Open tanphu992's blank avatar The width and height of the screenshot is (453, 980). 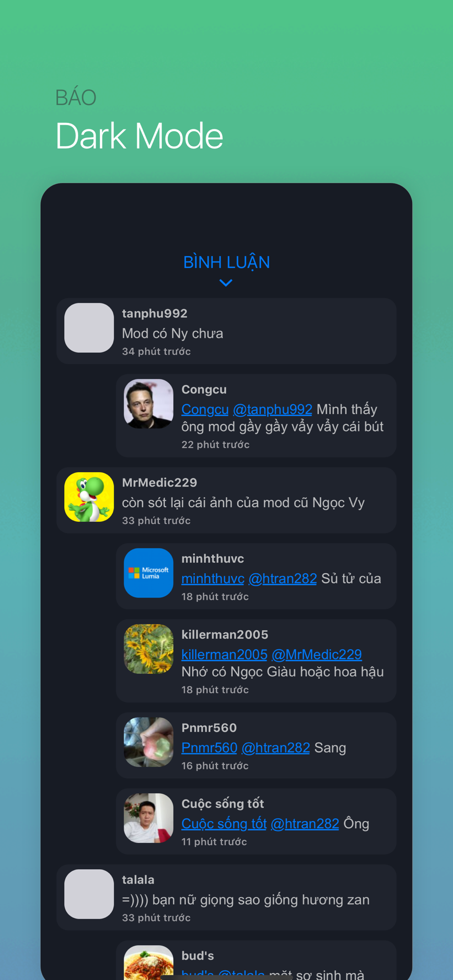89,328
